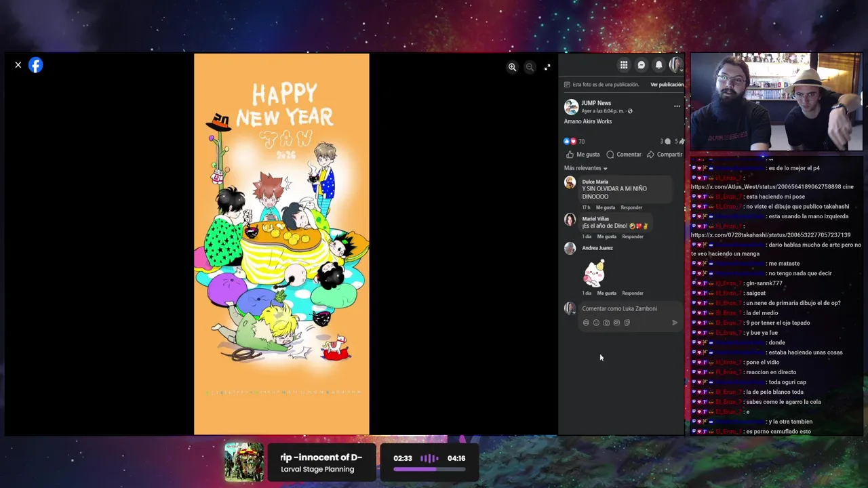Open the commenter name Andrea Juarez
Screen dimensions: 868x488
tap(597, 248)
